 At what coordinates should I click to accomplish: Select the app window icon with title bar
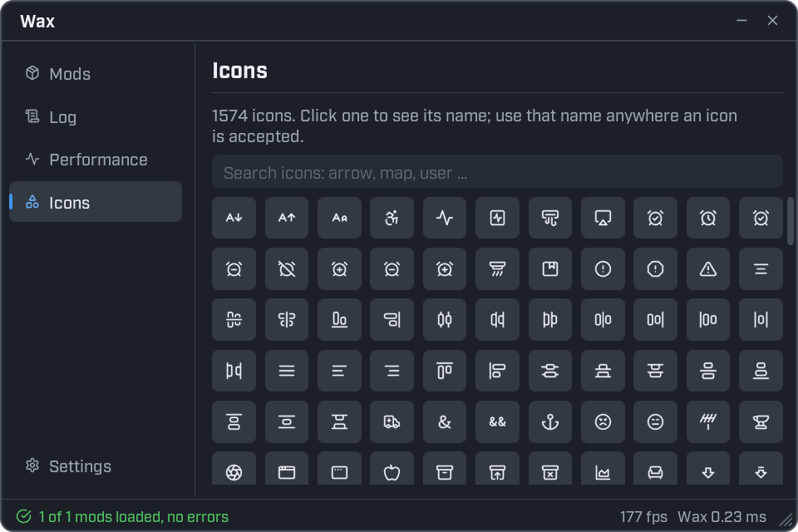click(x=287, y=468)
